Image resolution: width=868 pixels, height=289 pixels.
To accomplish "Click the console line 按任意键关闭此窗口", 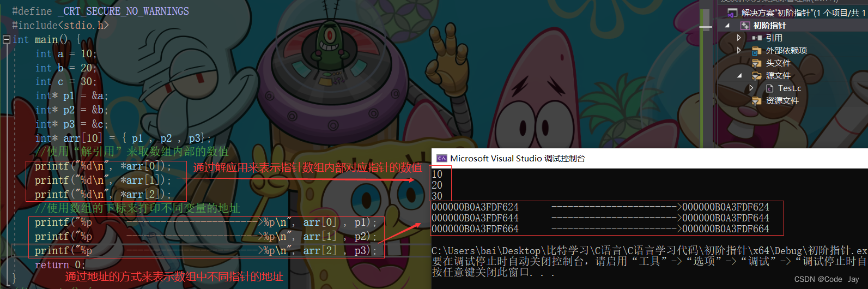I will pyautogui.click(x=493, y=272).
